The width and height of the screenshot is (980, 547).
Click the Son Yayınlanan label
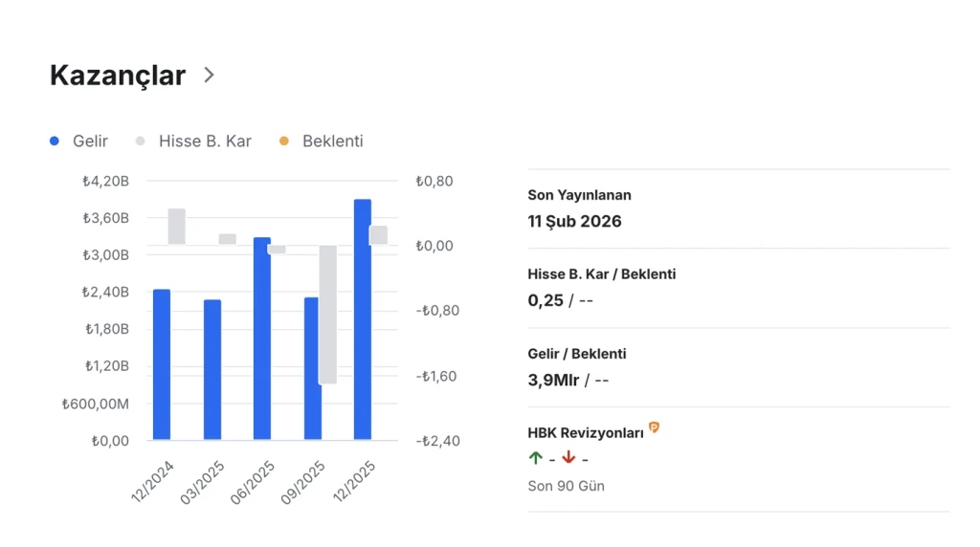[579, 195]
